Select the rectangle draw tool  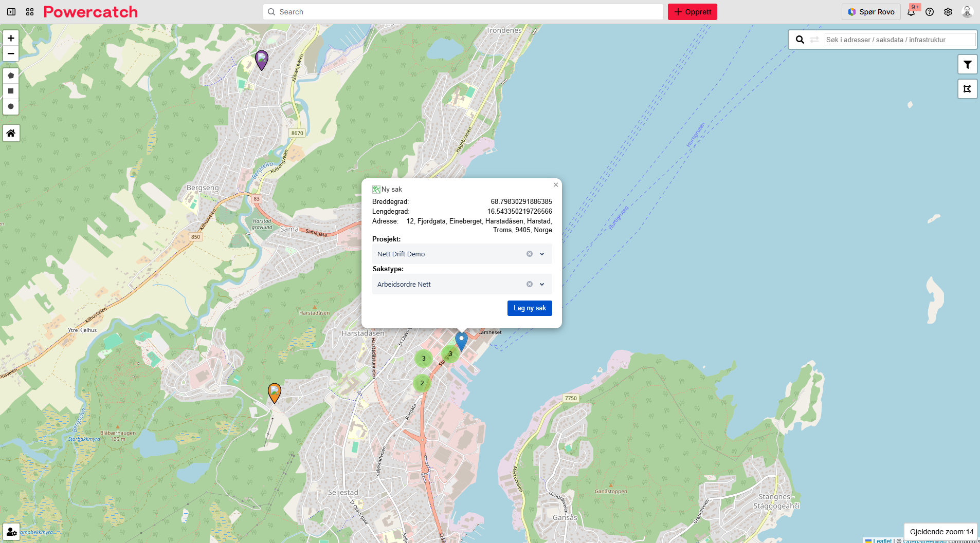coord(11,91)
